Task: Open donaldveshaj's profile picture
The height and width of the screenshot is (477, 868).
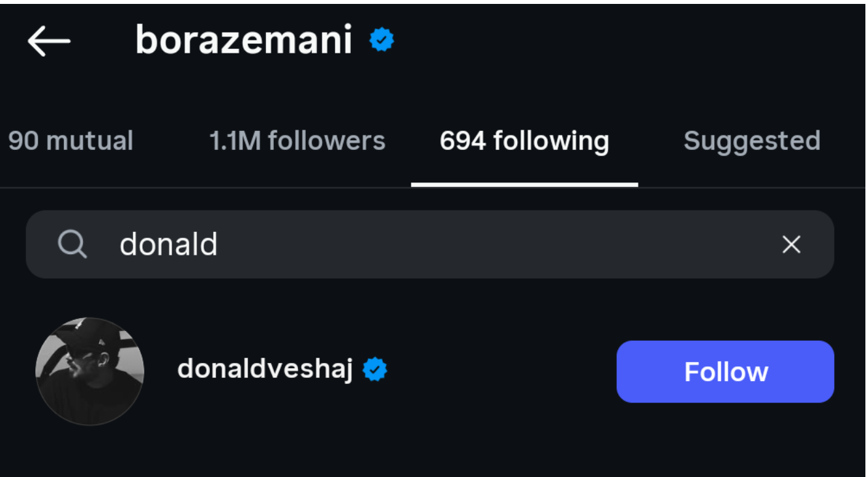Action: click(x=89, y=371)
